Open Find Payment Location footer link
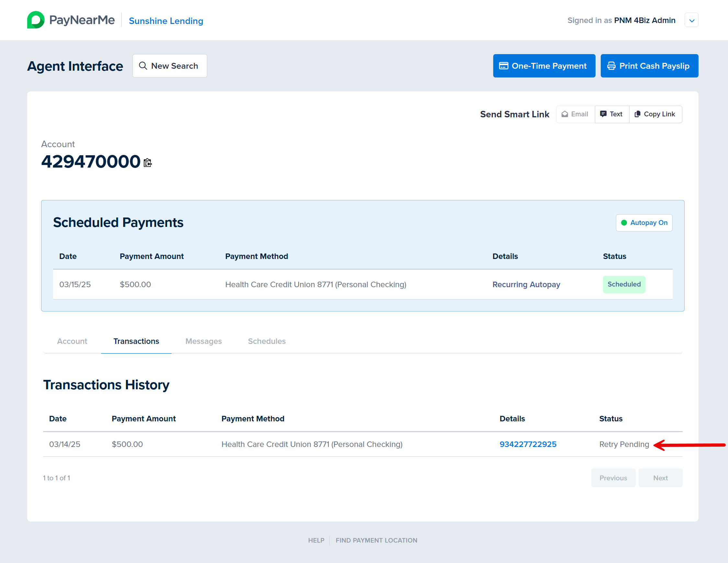728x563 pixels. coord(376,540)
